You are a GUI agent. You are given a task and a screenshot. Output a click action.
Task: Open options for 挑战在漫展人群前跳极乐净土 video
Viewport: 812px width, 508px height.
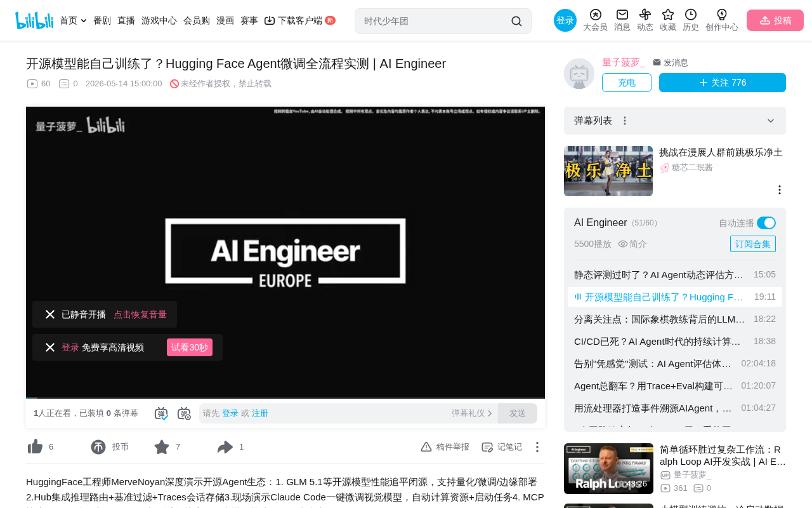click(x=780, y=190)
